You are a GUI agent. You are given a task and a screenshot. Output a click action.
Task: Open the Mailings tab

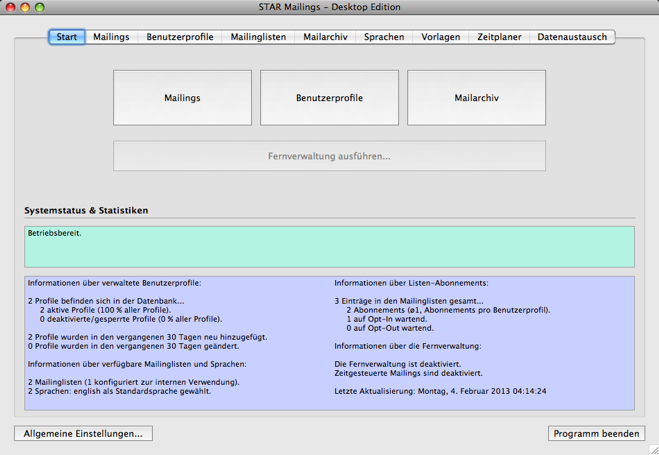tap(111, 37)
